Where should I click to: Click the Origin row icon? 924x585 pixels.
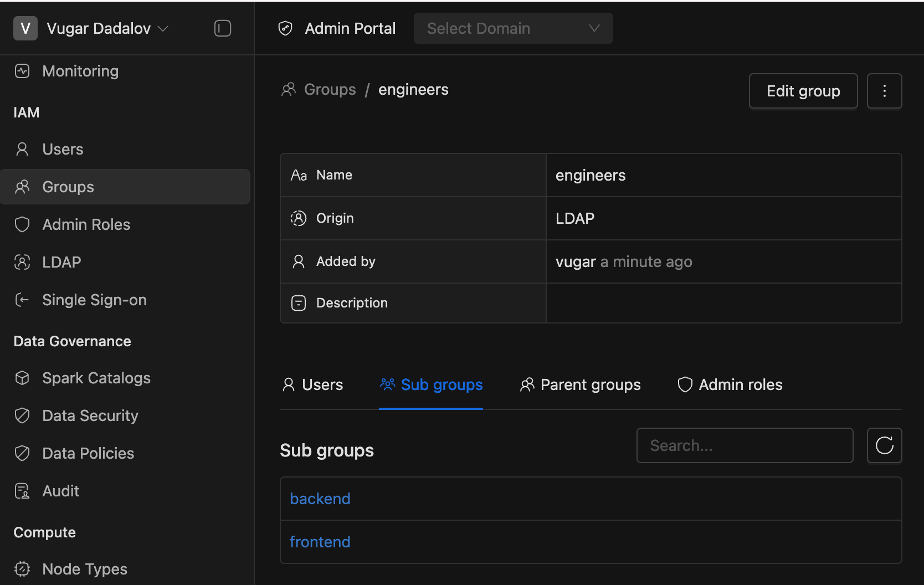(x=299, y=218)
